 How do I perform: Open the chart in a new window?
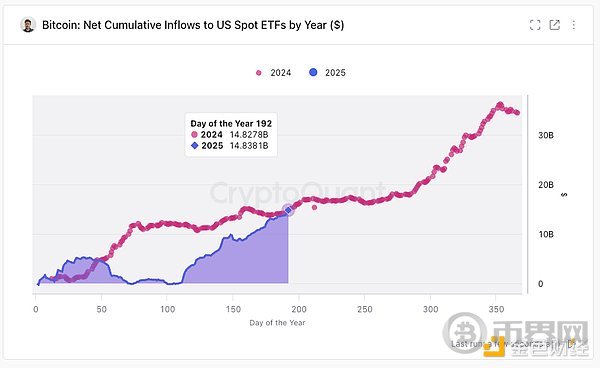(x=554, y=25)
